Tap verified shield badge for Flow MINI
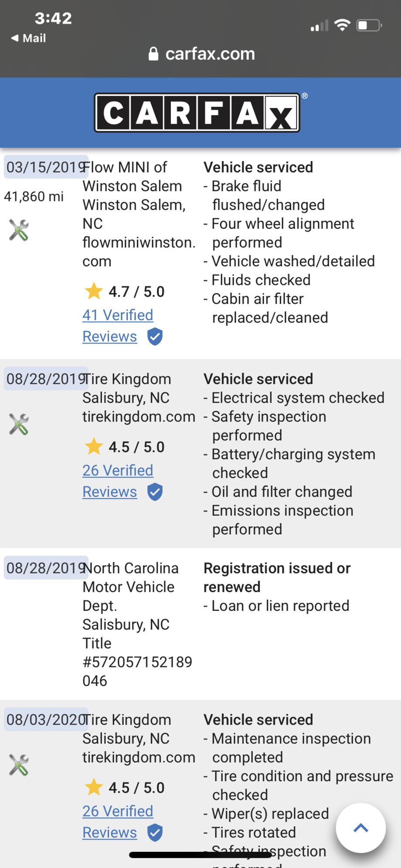Viewport: 401px width, 868px height. click(155, 337)
